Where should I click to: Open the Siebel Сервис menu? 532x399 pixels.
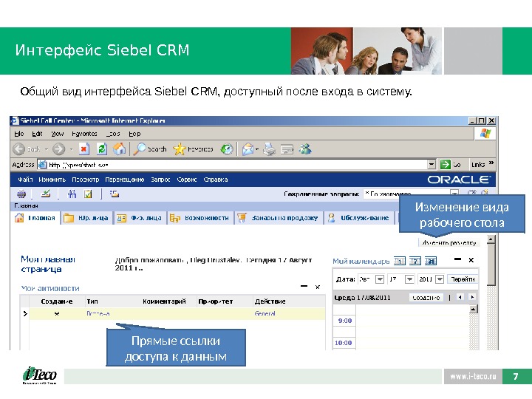(x=187, y=180)
